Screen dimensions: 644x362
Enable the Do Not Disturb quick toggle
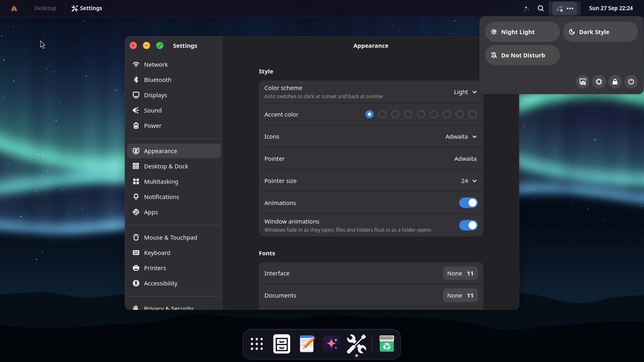tap(522, 55)
